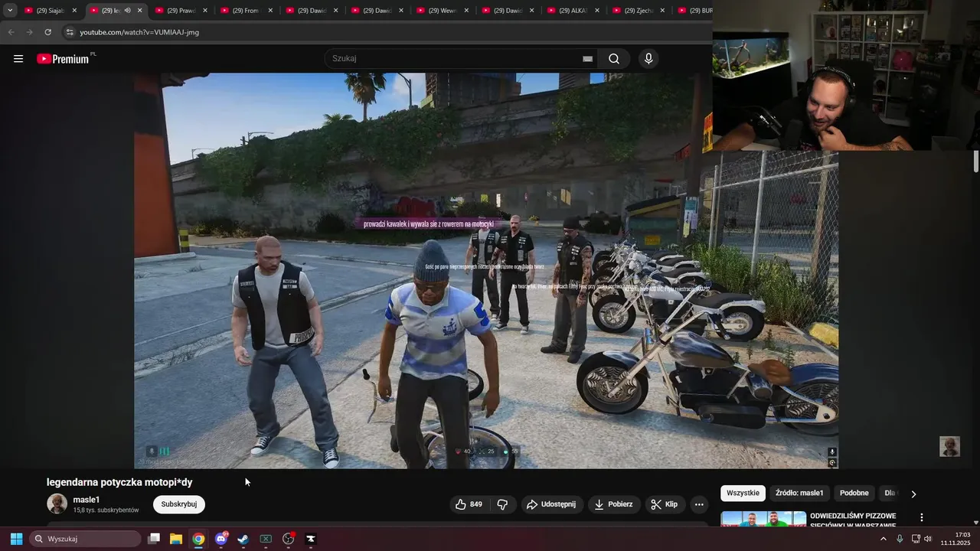Dislike the video with thumbs down

(503, 504)
